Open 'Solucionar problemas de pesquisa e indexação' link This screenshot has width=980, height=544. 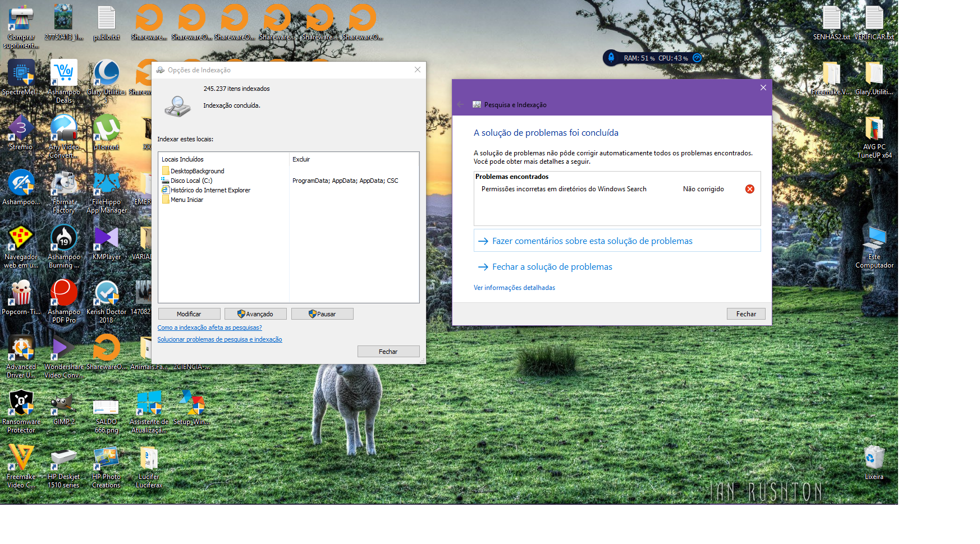pos(219,339)
